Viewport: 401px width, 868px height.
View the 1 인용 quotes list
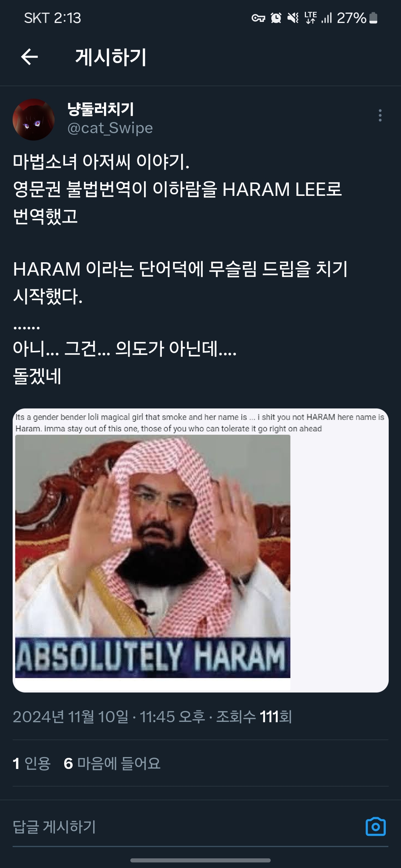pyautogui.click(x=32, y=763)
